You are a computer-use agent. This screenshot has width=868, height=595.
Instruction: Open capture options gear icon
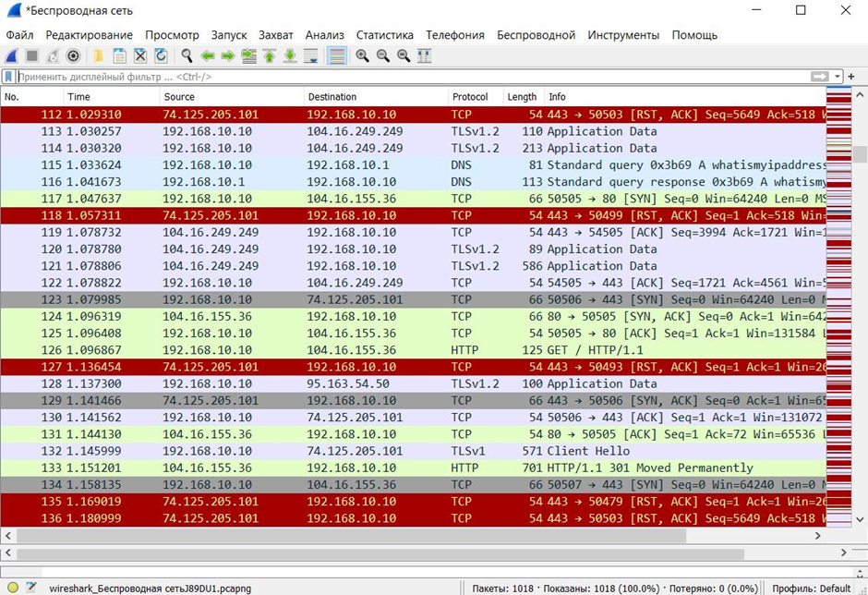[73, 56]
